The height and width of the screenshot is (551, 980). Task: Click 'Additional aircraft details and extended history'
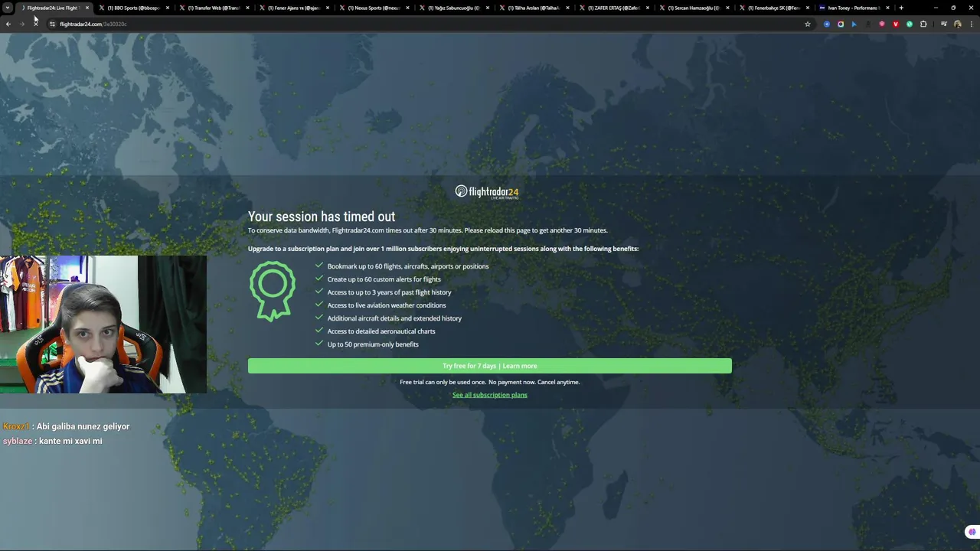(x=394, y=318)
